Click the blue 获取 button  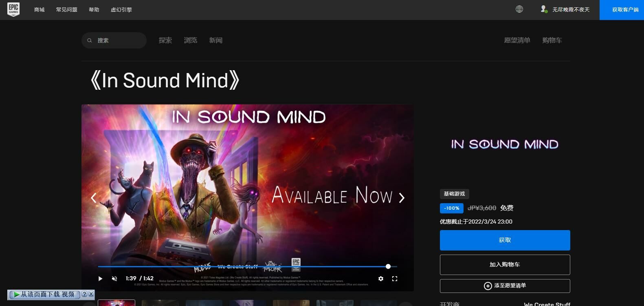(x=505, y=240)
